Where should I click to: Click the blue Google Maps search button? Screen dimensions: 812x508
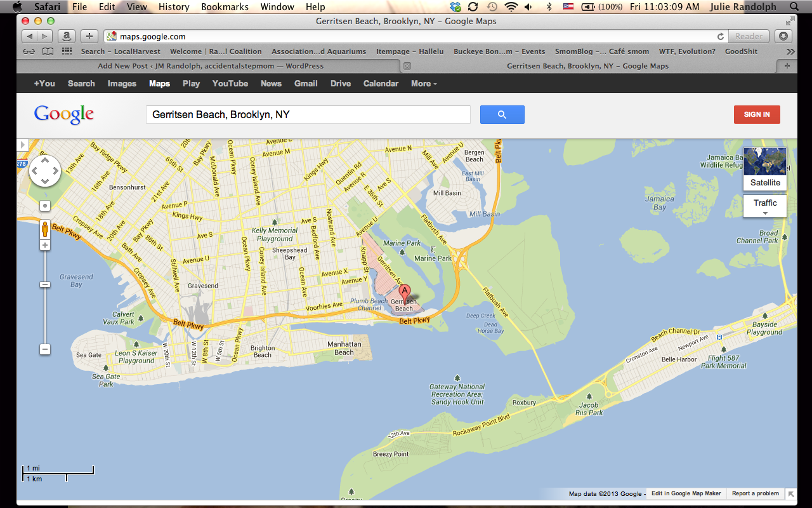(502, 114)
